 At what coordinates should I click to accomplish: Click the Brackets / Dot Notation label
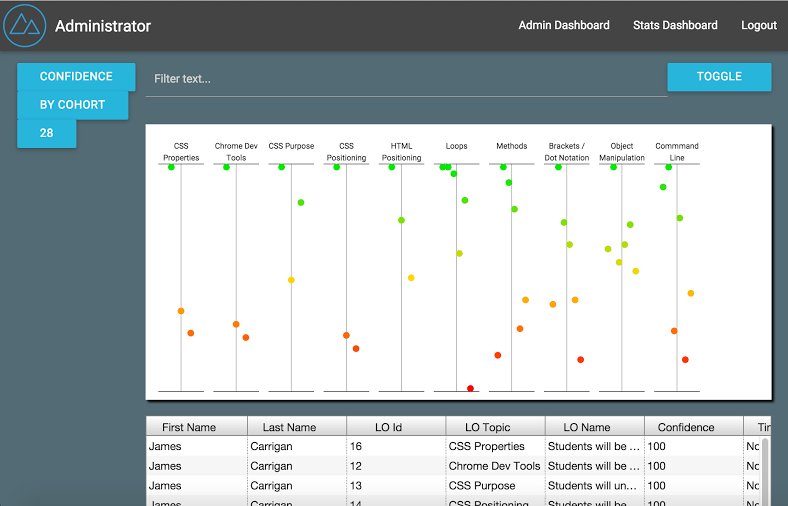click(566, 152)
